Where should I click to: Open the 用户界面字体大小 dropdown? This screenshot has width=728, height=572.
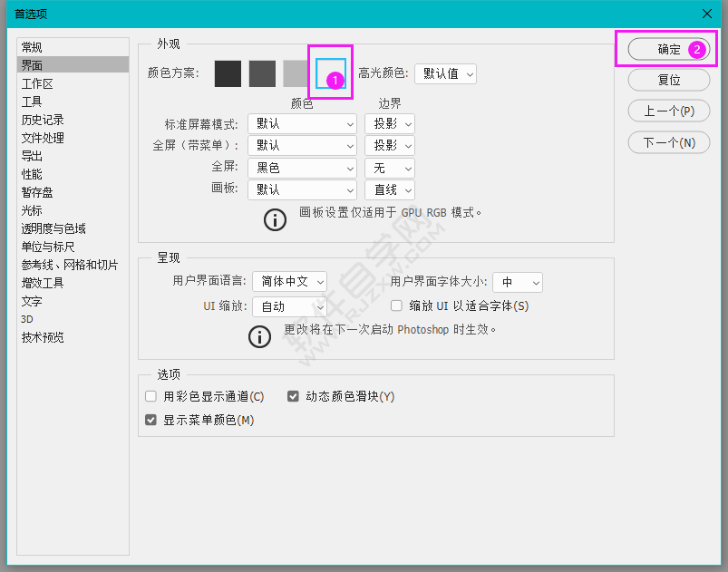517,281
